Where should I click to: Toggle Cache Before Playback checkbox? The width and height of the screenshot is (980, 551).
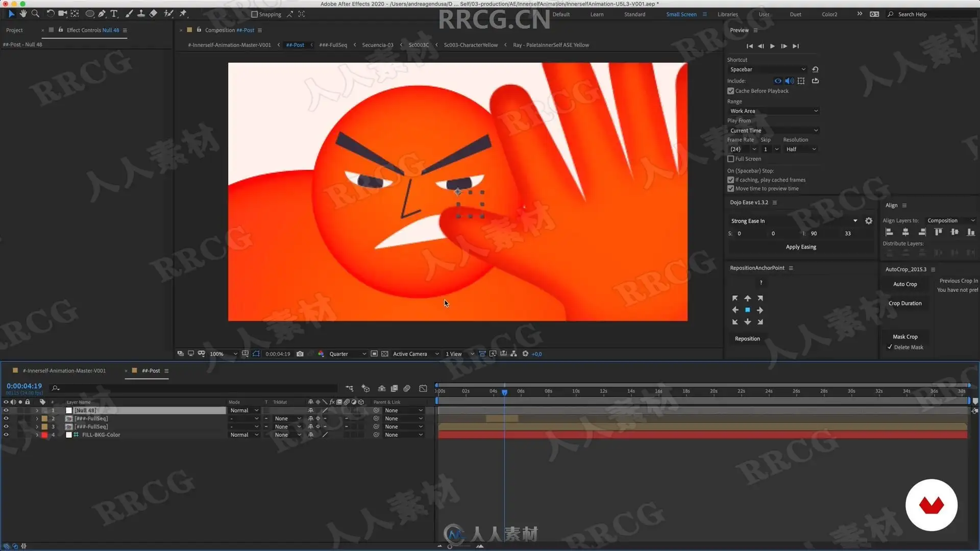[731, 91]
